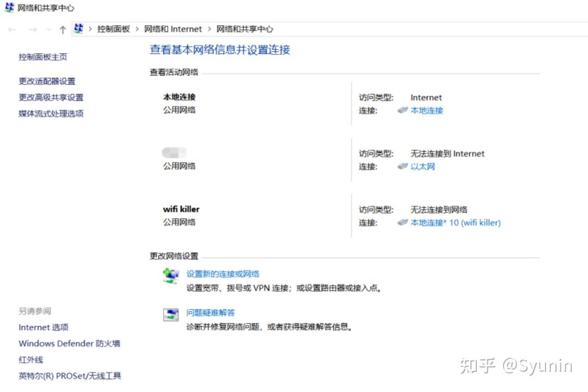Click the 另请参阅 sidebar label
588x392 pixels.
[35, 311]
